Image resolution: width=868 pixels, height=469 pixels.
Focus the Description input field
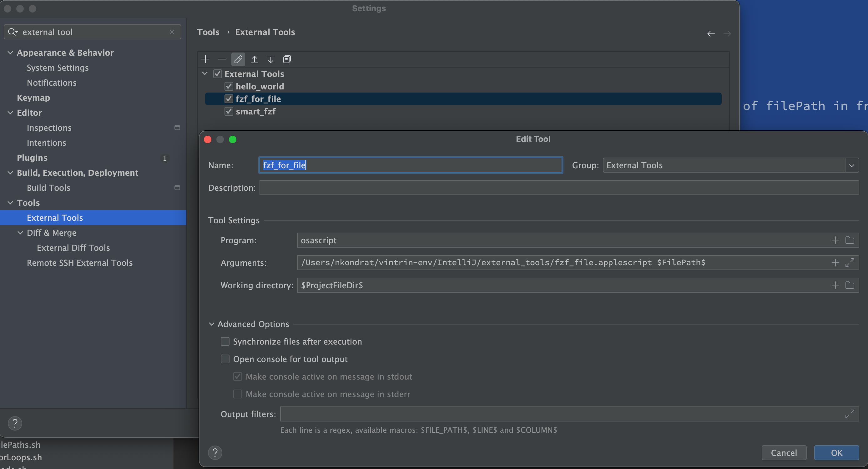[559, 188]
